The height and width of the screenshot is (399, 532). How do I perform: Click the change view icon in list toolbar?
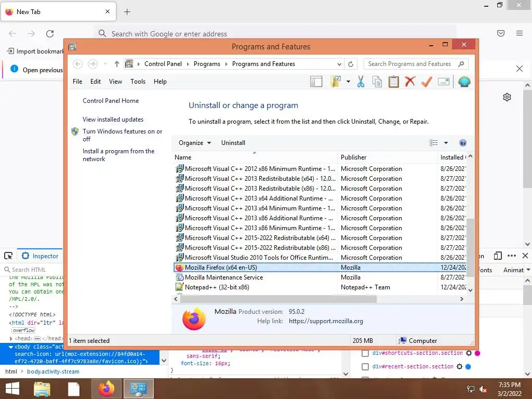434,143
